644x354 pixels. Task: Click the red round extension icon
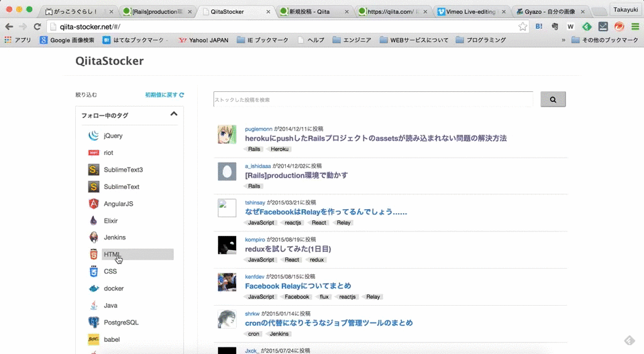tap(619, 27)
